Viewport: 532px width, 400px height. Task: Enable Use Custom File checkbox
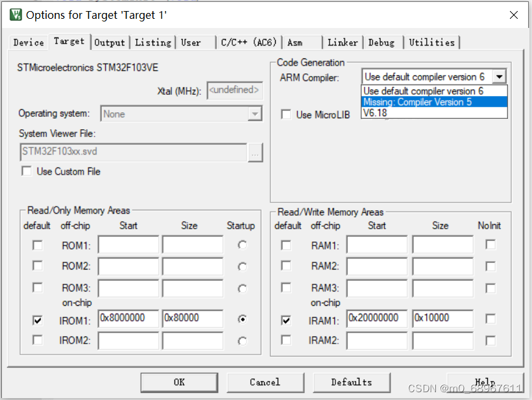(27, 171)
